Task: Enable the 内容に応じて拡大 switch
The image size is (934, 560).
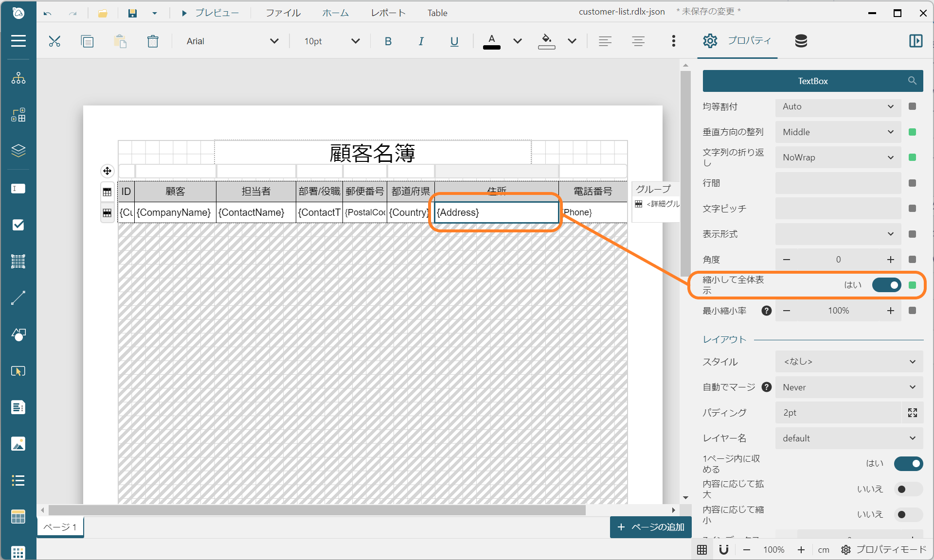Action: click(908, 489)
